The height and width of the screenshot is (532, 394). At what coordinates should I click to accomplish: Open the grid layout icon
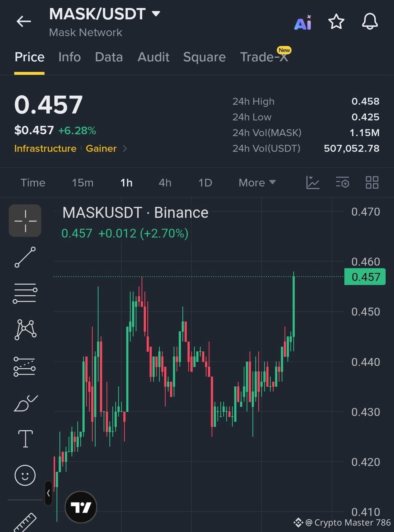pos(372,182)
